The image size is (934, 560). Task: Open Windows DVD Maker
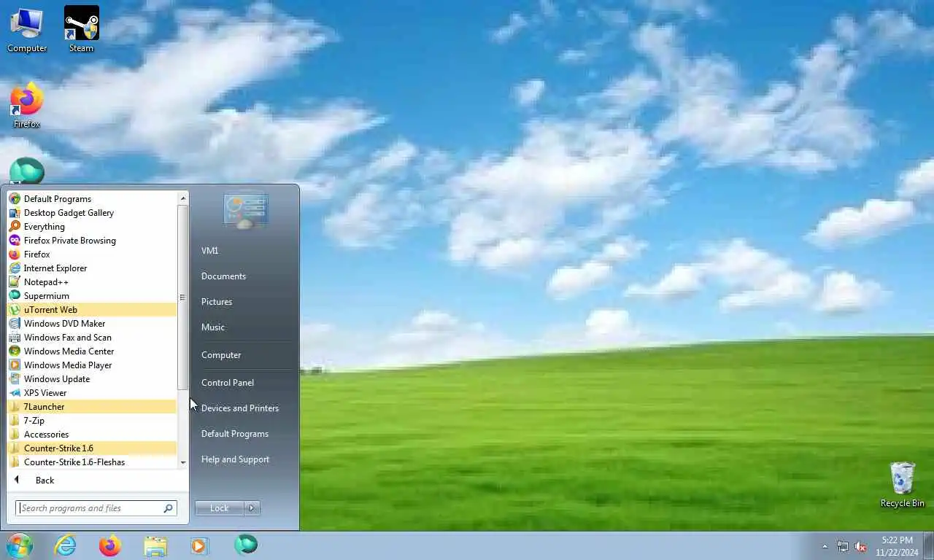[92, 323]
